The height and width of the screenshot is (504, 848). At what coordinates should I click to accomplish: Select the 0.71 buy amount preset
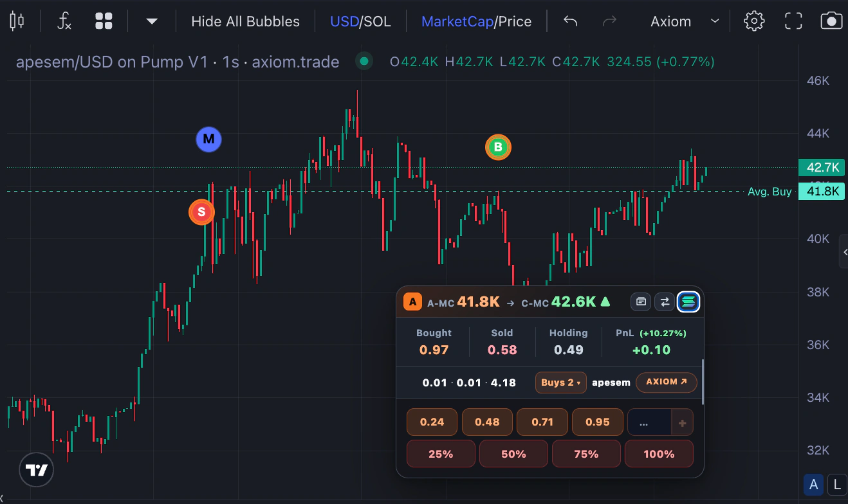(542, 422)
